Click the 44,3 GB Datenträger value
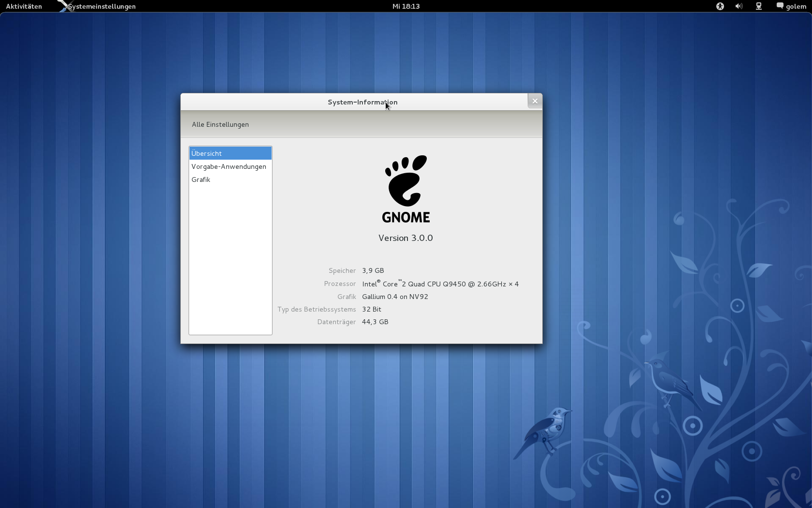Screen dimensions: 812x508 pos(375,322)
